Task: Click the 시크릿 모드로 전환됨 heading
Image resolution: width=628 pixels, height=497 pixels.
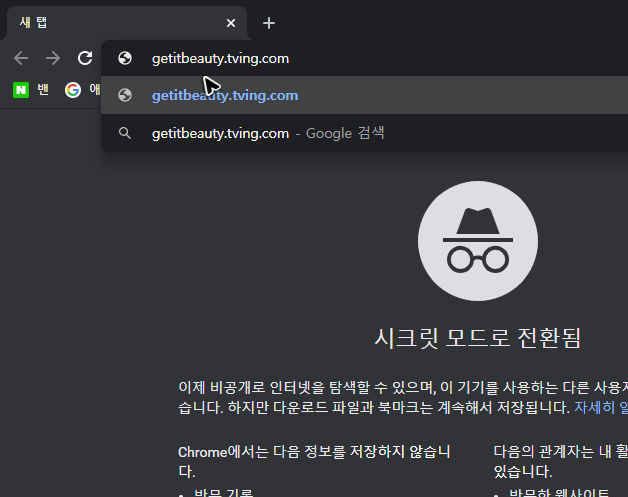Action: pyautogui.click(x=477, y=338)
